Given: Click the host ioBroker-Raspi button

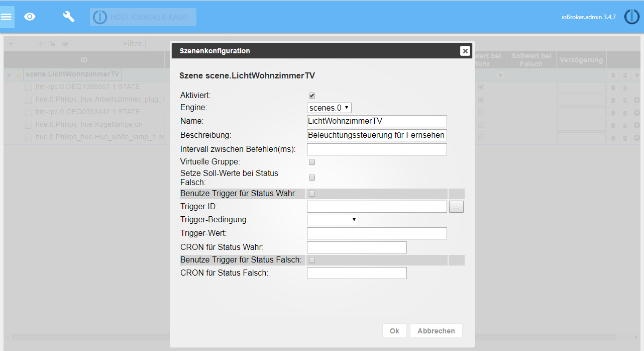Looking at the screenshot, I should 143,17.
